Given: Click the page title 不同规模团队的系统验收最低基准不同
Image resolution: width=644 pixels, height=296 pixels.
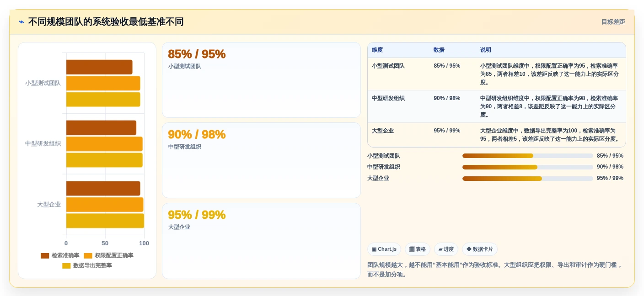Looking at the screenshot, I should (106, 22).
